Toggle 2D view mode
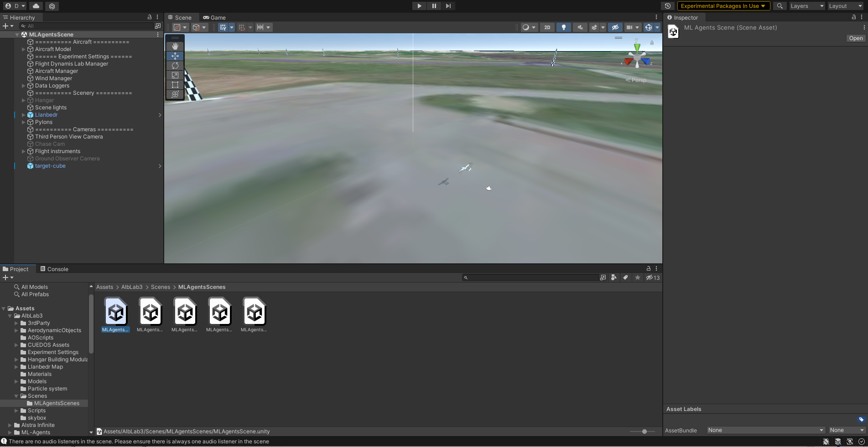This screenshot has height=447, width=868. [x=547, y=27]
